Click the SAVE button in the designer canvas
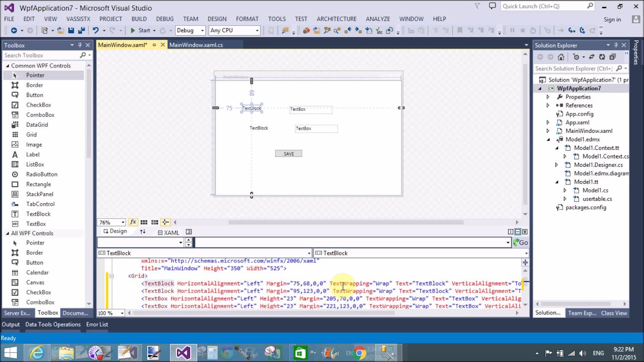The width and height of the screenshot is (644, 362). point(288,154)
